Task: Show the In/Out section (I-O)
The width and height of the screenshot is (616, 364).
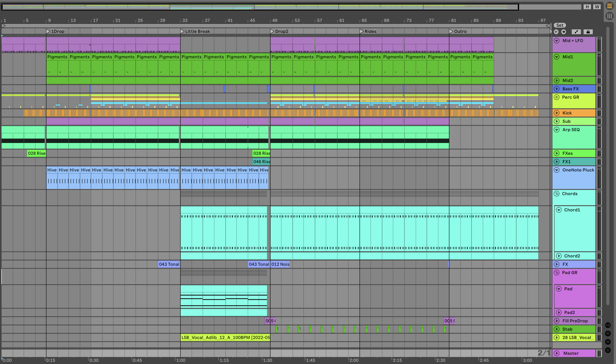Action: 608,325
